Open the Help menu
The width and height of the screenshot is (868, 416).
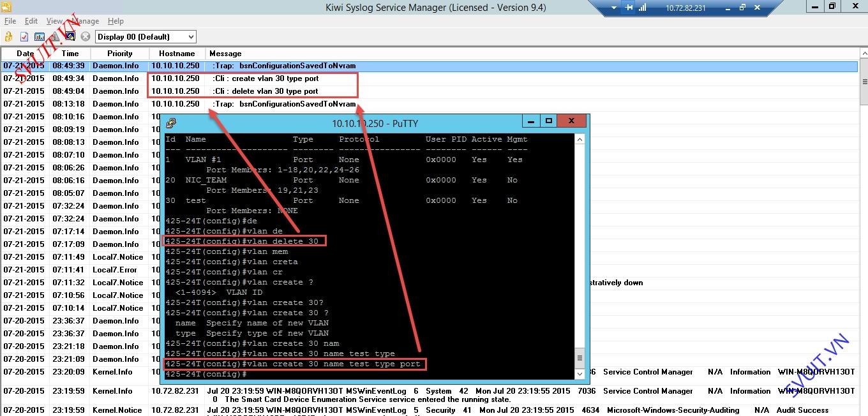point(116,21)
